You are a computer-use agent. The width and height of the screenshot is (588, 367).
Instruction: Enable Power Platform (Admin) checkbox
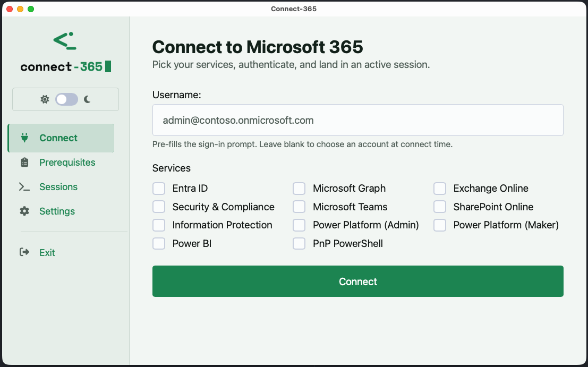(x=299, y=225)
